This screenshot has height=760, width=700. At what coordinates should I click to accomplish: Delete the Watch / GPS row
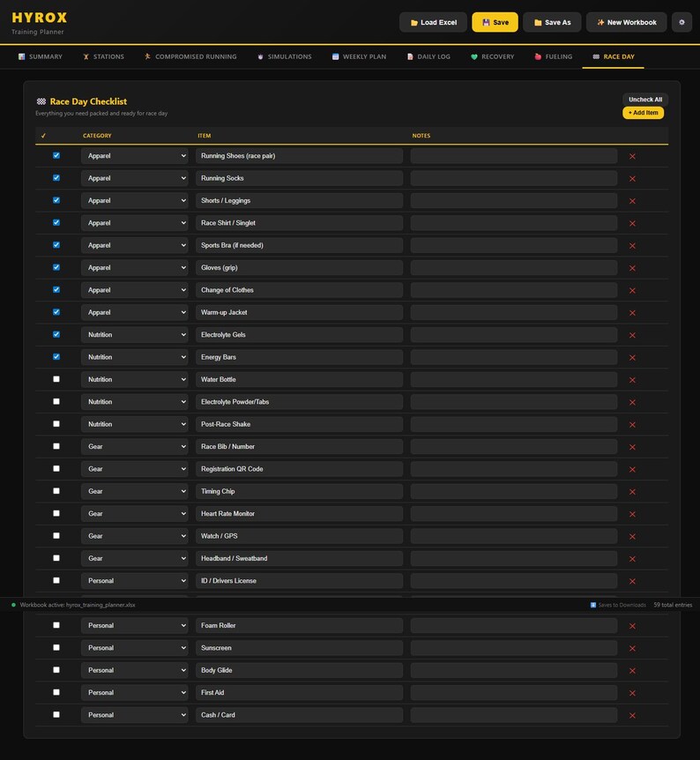[x=632, y=536]
